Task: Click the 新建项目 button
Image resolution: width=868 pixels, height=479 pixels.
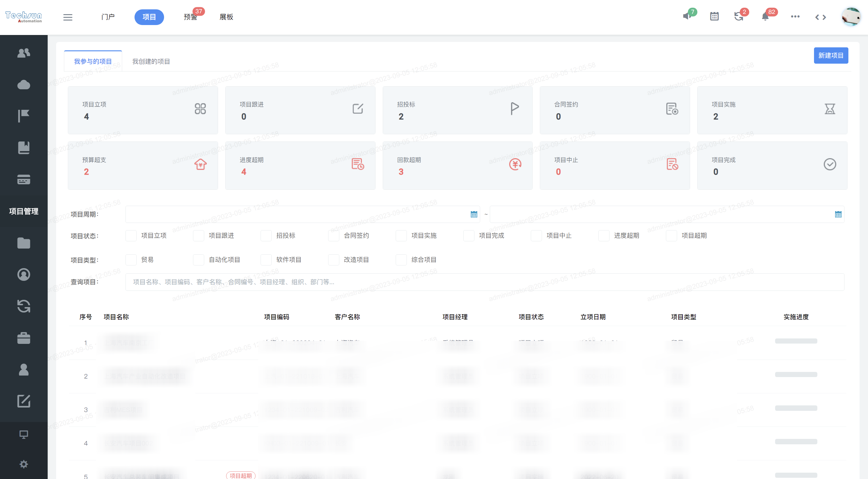Action: 831,55
